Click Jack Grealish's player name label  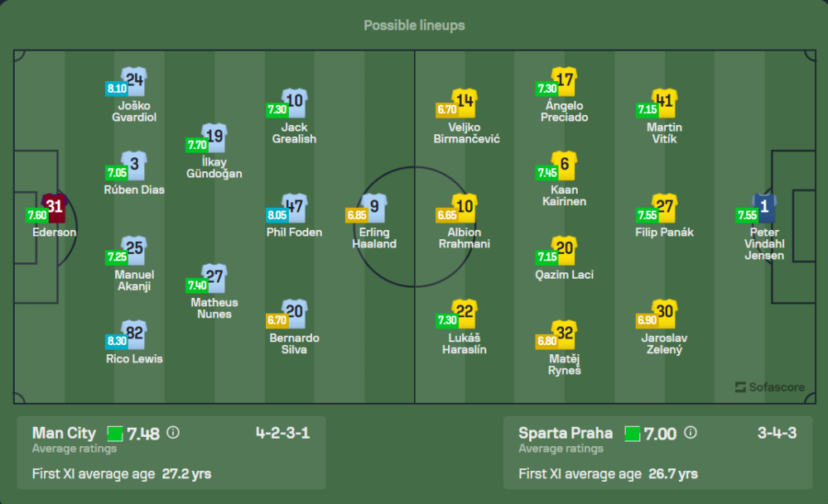tap(294, 133)
